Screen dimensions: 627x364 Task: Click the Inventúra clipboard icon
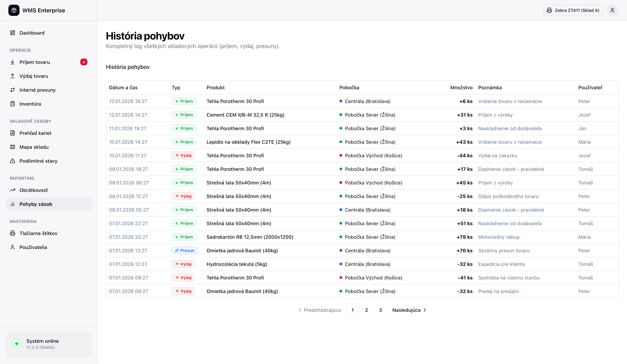12,104
